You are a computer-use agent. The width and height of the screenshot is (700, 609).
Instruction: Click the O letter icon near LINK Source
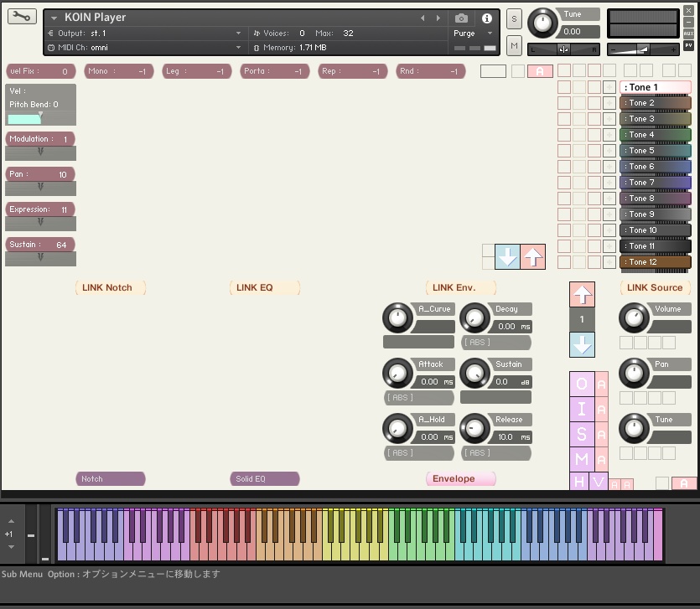pyautogui.click(x=582, y=384)
